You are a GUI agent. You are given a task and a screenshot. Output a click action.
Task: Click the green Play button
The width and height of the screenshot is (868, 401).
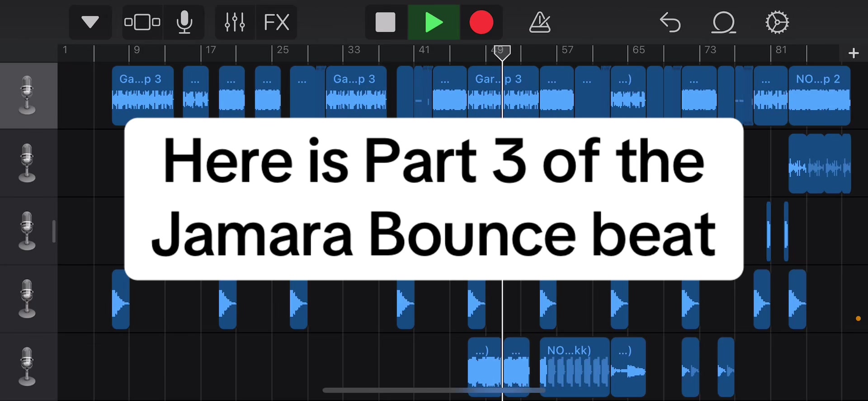[434, 22]
